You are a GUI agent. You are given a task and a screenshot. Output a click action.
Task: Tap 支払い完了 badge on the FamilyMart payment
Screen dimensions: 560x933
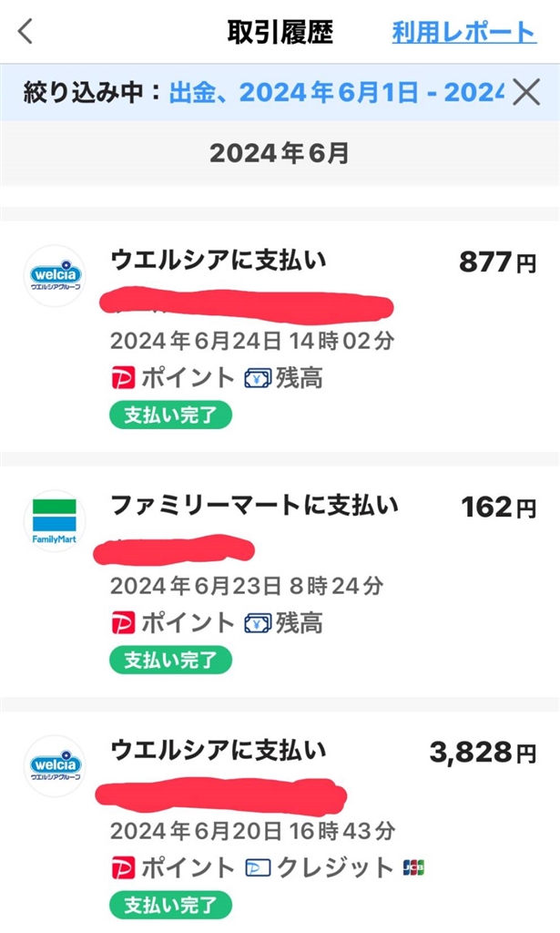point(171,660)
